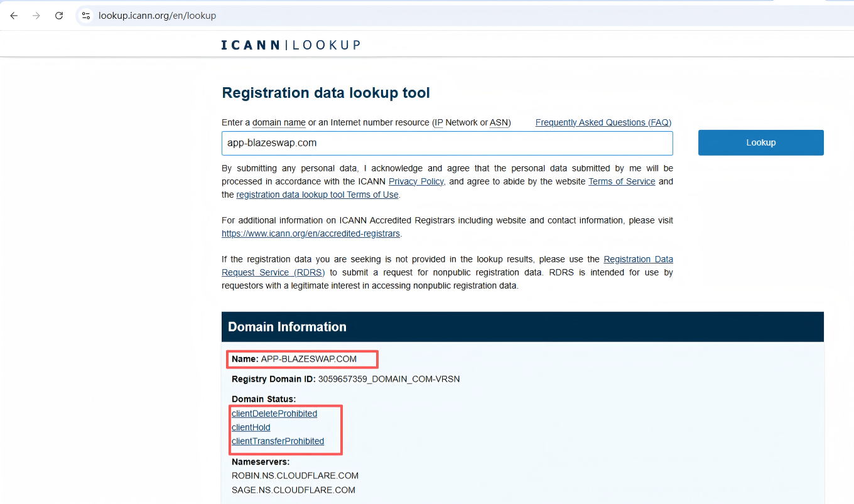Click the underlined 'domain name' term
854x504 pixels.
tap(279, 122)
